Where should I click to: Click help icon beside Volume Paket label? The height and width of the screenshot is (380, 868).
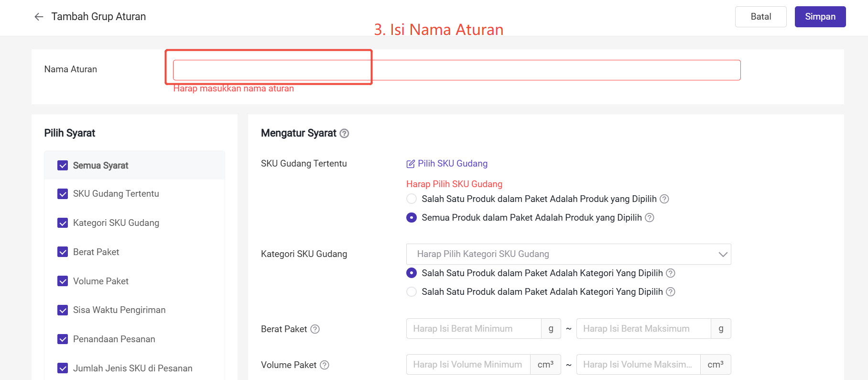point(325,365)
